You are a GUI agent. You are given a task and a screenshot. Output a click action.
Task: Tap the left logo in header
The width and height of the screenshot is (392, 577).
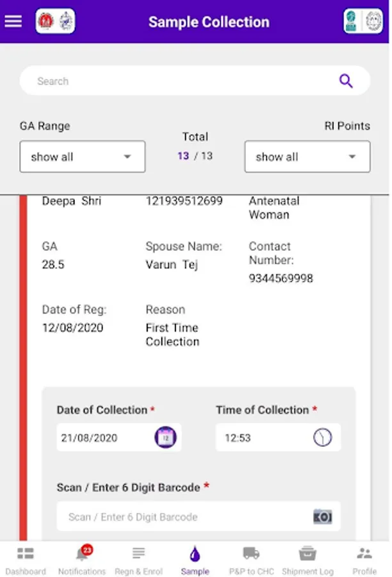(55, 21)
